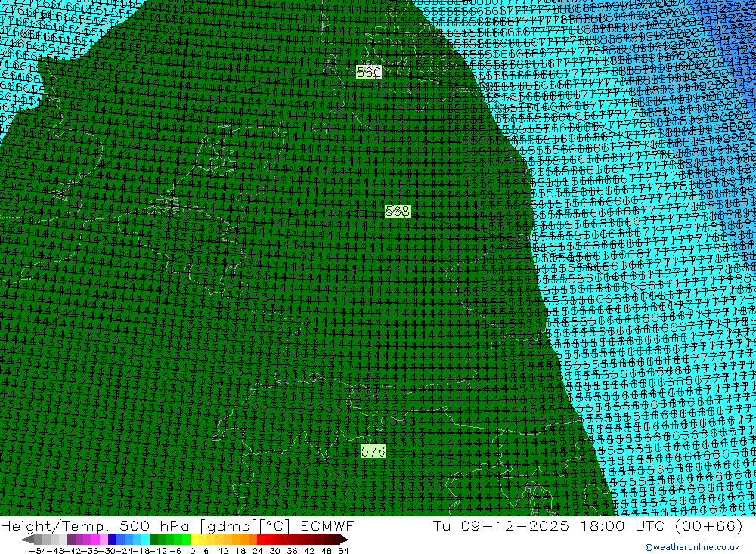Click the dark purple swatch at -42 in legend
Screen dimensions: 756x554
click(71, 540)
